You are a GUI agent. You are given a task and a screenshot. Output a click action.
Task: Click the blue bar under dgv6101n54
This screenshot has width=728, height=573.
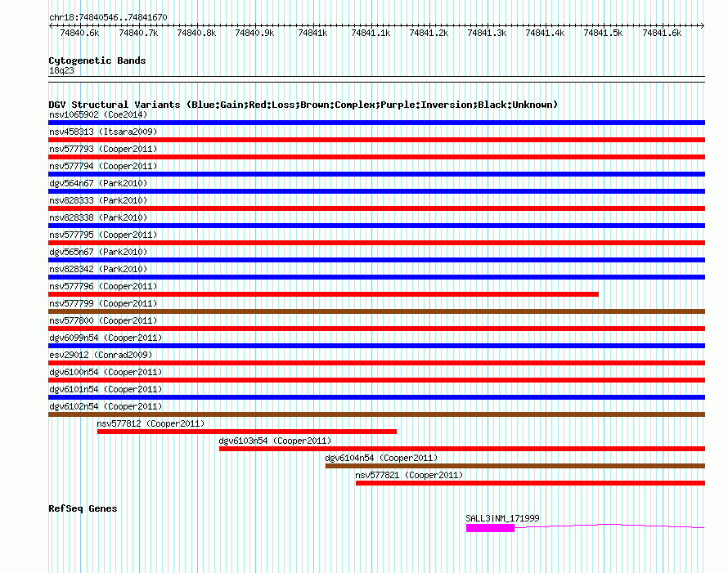376,397
